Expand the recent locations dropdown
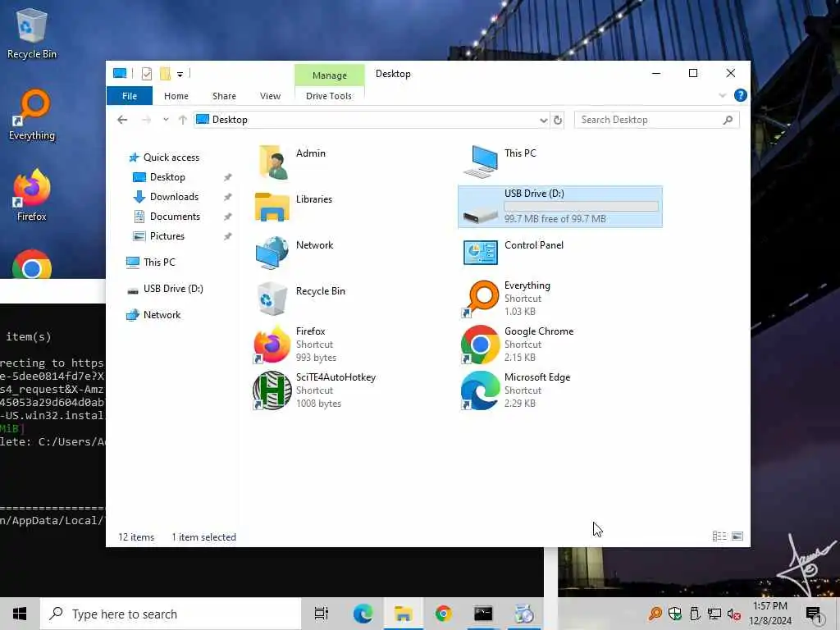This screenshot has height=630, width=840. (166, 120)
